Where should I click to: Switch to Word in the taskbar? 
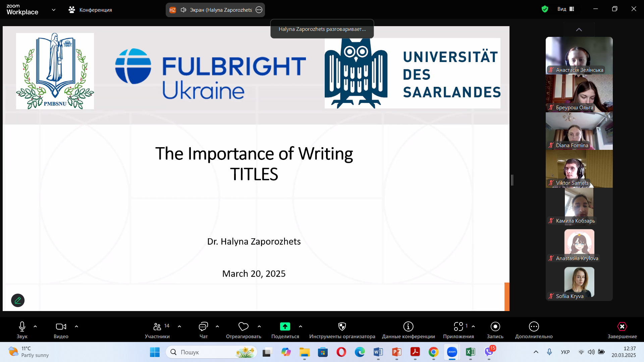click(378, 352)
